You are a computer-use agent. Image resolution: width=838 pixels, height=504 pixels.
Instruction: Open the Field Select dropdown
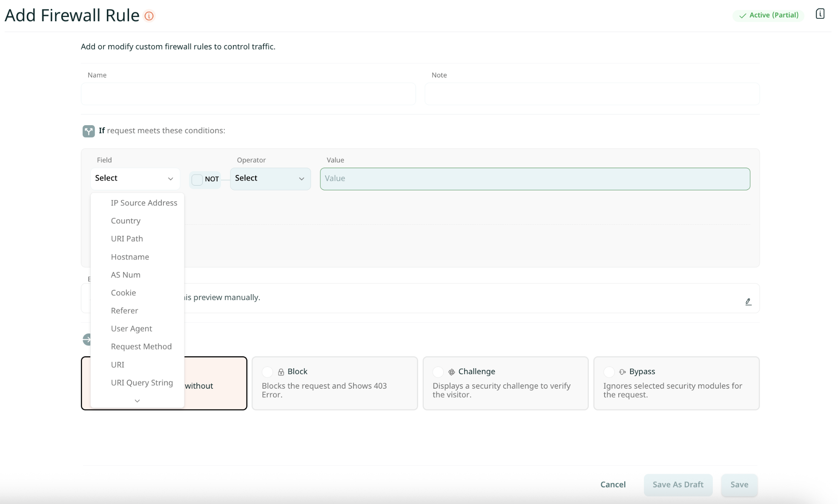point(135,178)
